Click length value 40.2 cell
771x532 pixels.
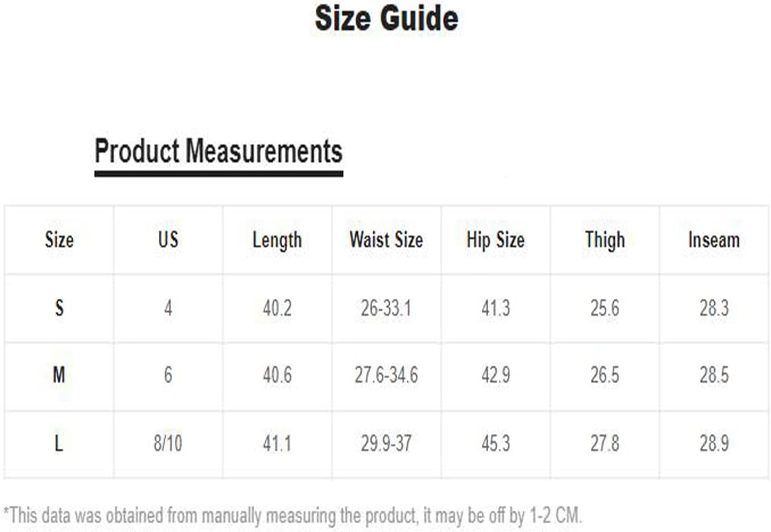tap(277, 308)
